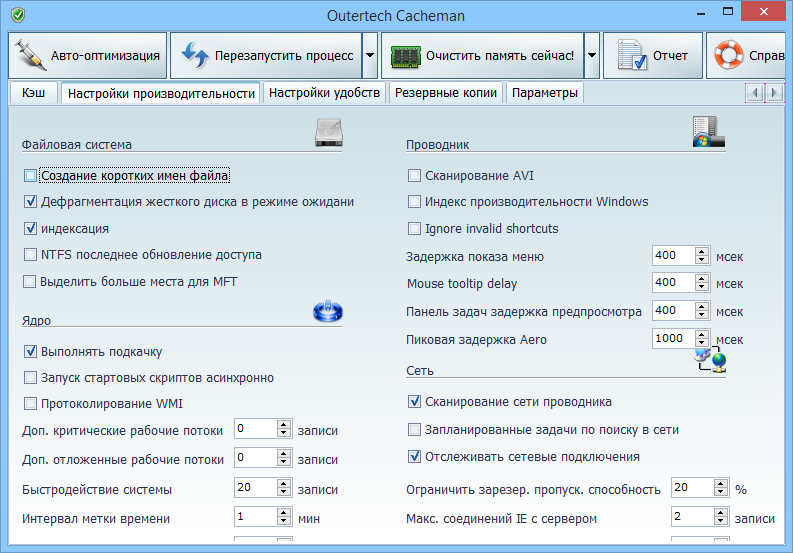793x553 pixels.
Task: Increase Доп. критические рабочие потоки value
Action: (284, 424)
